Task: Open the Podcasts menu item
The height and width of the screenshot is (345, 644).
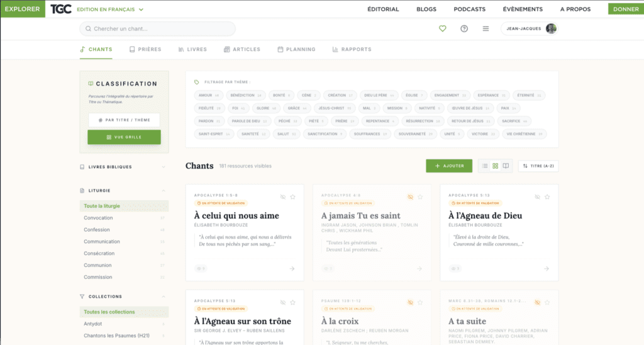Action: [469, 9]
